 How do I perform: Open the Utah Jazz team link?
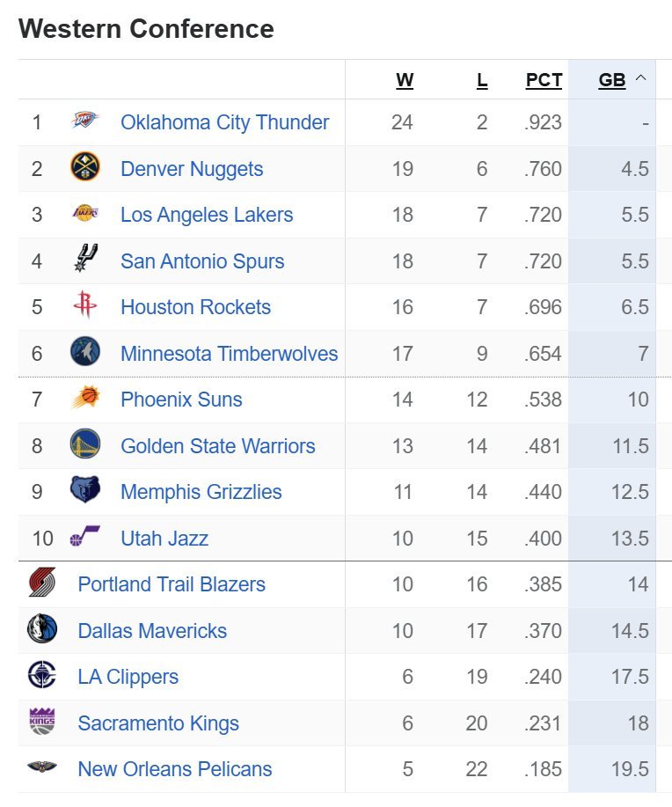(x=164, y=539)
